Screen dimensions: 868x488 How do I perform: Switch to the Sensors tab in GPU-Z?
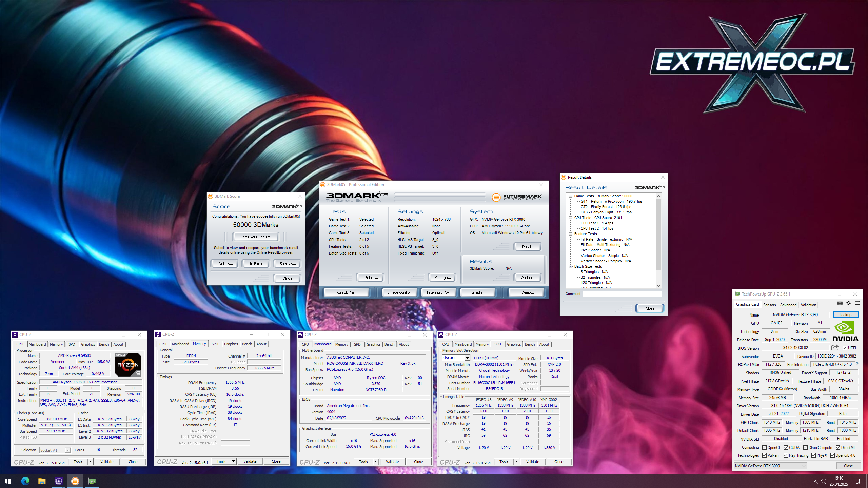tap(769, 305)
